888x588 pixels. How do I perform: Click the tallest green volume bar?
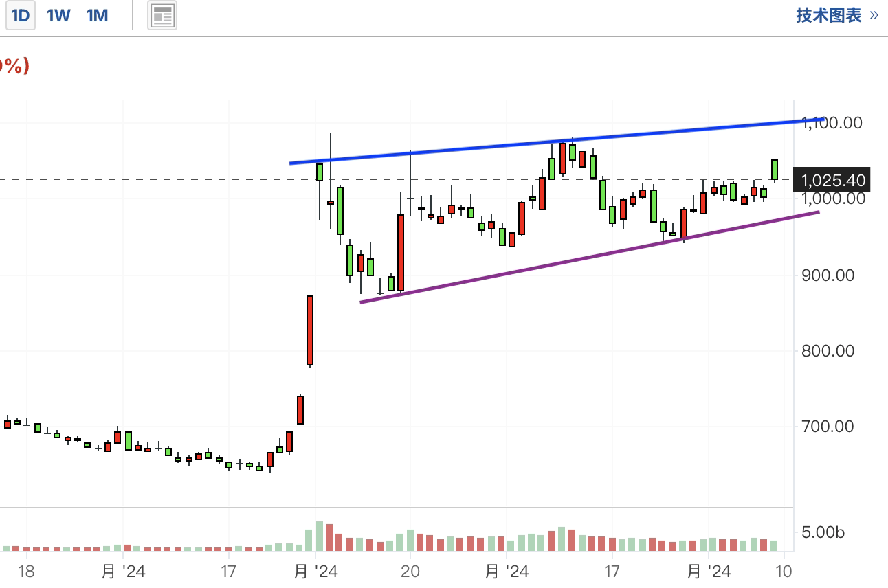pyautogui.click(x=319, y=536)
